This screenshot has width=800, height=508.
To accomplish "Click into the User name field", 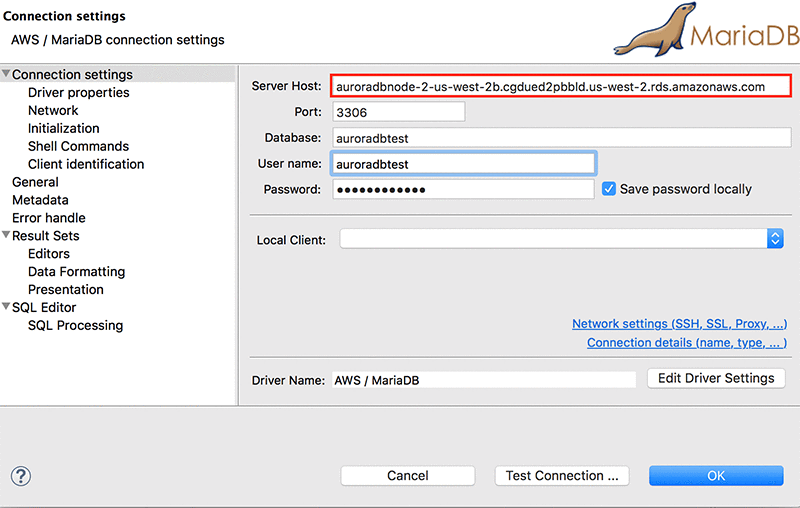I will tap(463, 164).
